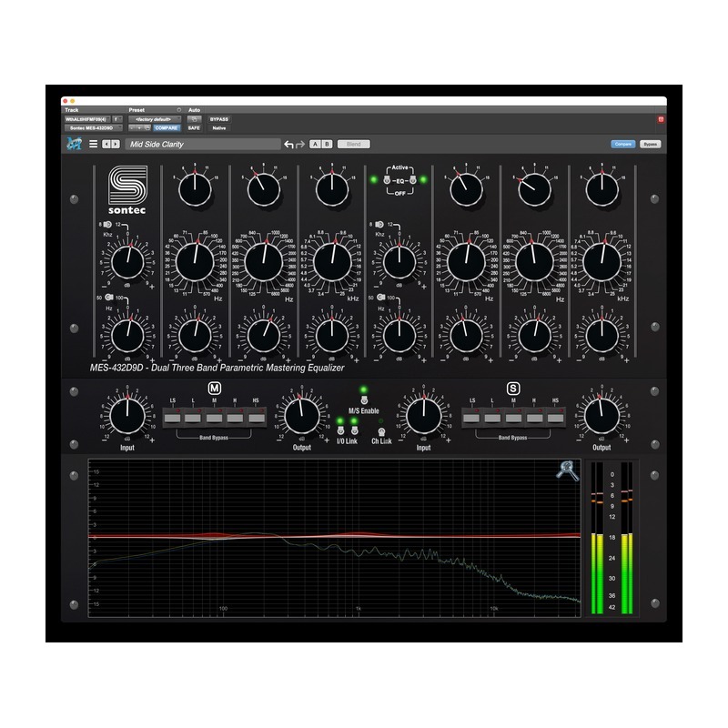Open the Sontec MES-432D9D plugin selector
Image resolution: width=728 pixels, height=728 pixels.
93,127
